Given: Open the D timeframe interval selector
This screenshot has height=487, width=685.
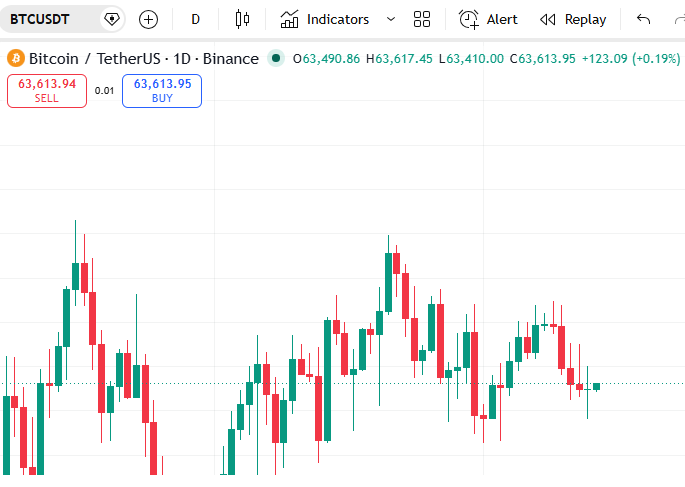Looking at the screenshot, I should pos(195,19).
